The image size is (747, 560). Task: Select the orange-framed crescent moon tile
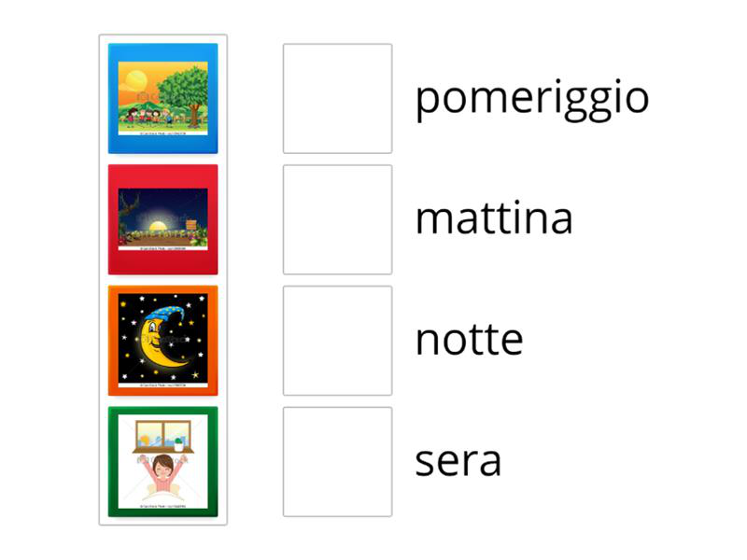tap(163, 341)
